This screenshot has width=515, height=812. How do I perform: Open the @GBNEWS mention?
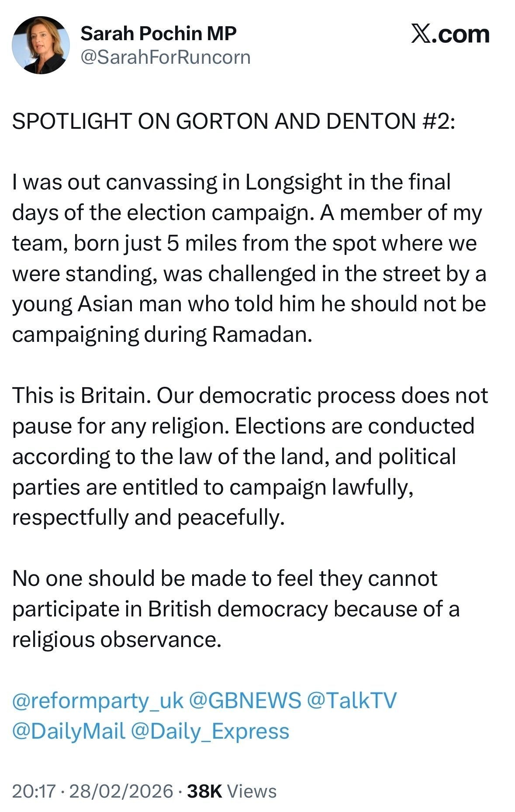pyautogui.click(x=245, y=700)
